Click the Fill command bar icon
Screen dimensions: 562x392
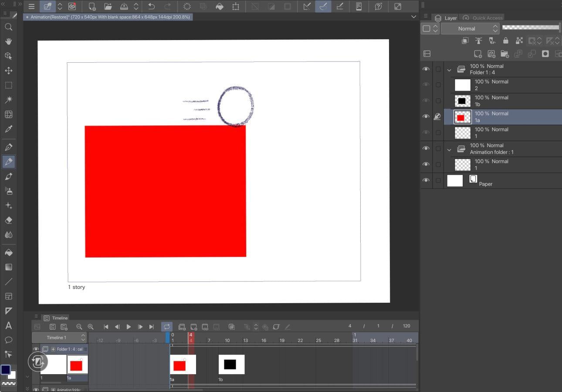[x=220, y=7]
